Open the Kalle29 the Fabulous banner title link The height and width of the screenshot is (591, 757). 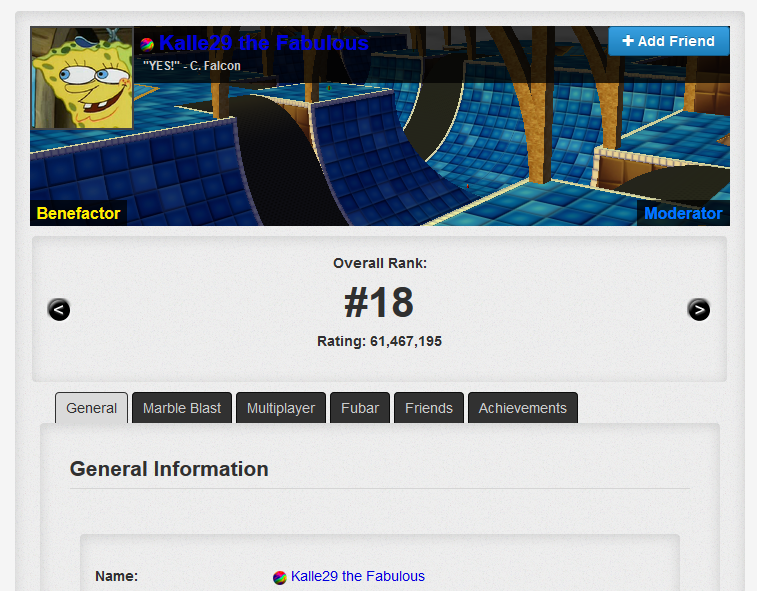pyautogui.click(x=263, y=43)
